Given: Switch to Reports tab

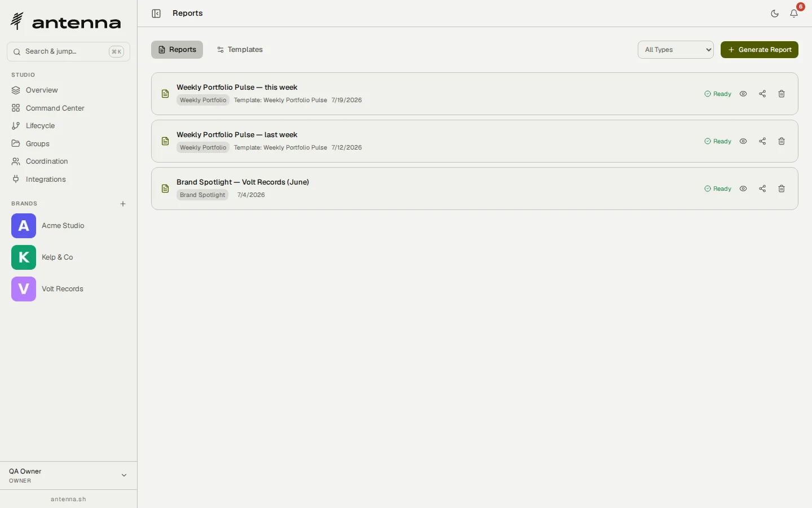Looking at the screenshot, I should 177,50.
